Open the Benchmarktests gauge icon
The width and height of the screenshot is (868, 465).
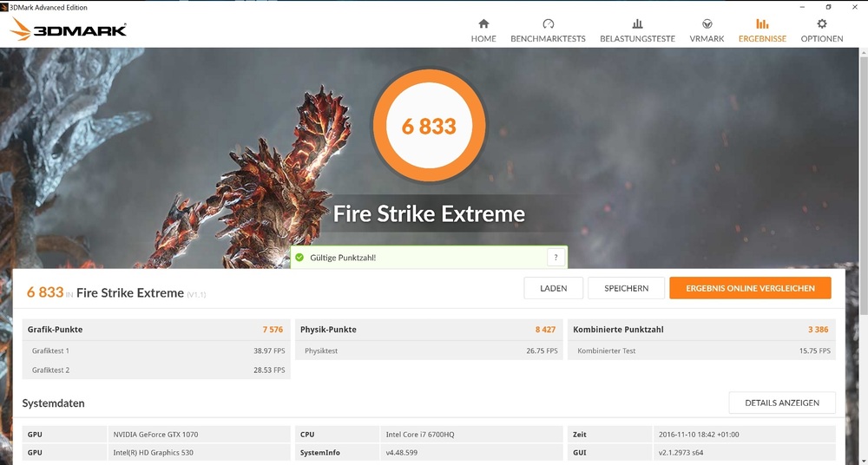click(548, 24)
